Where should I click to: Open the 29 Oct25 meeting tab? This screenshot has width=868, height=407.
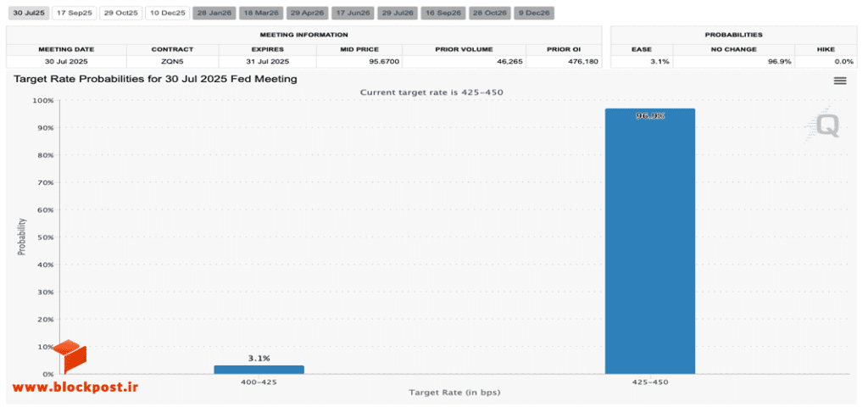tap(120, 13)
